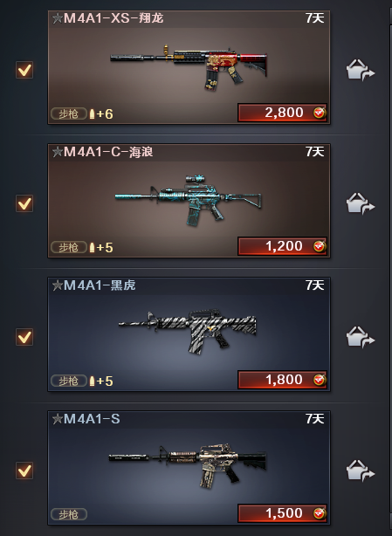Select the silenced M4A1-S rifle image
The width and height of the screenshot is (392, 536).
coord(188,466)
